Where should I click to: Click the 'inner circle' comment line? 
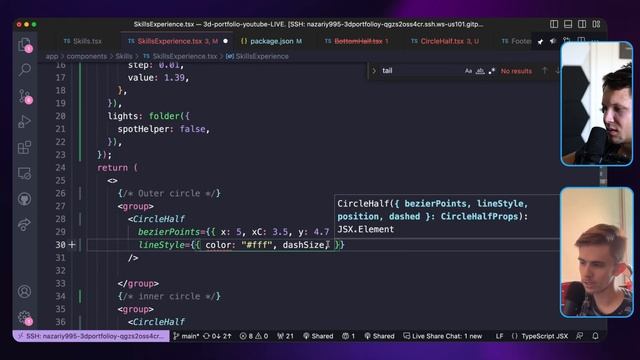click(169, 296)
